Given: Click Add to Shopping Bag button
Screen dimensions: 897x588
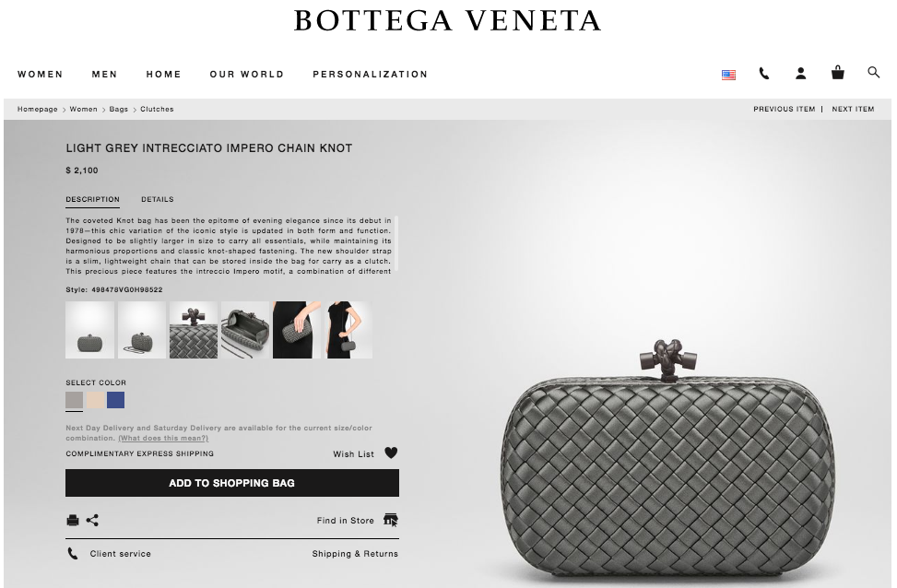Looking at the screenshot, I should tap(232, 483).
